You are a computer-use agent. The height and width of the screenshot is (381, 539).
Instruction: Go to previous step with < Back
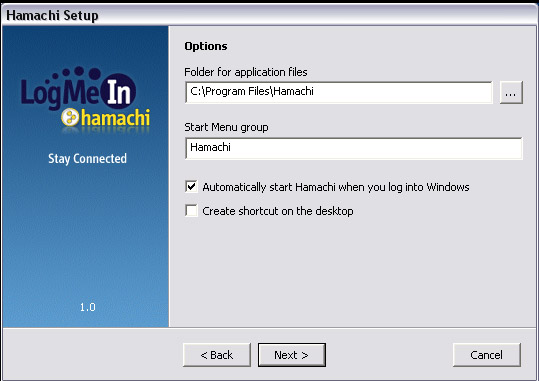(217, 355)
